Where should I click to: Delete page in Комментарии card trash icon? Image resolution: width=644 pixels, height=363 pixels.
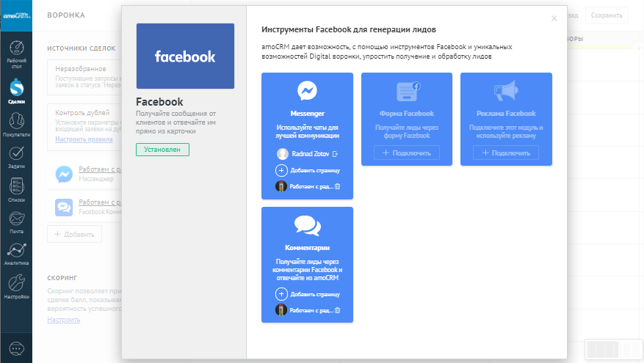tap(338, 310)
